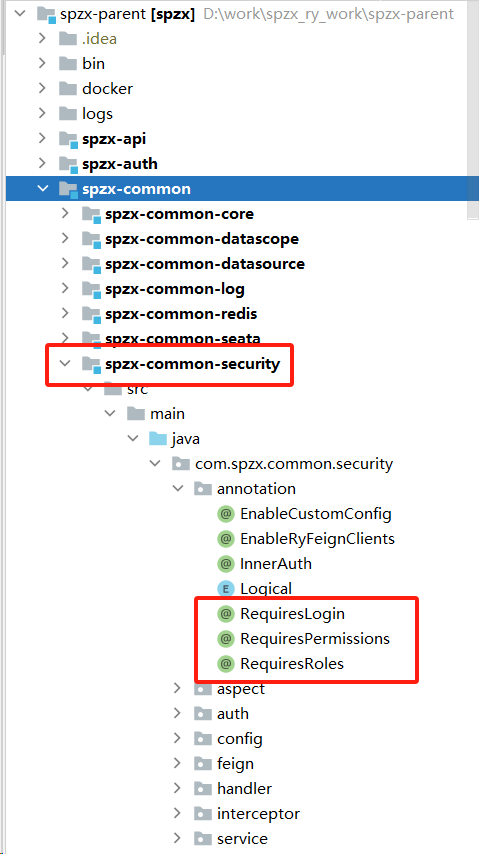Click the blue java source folder icon
This screenshot has width=479, height=854.
(158, 439)
